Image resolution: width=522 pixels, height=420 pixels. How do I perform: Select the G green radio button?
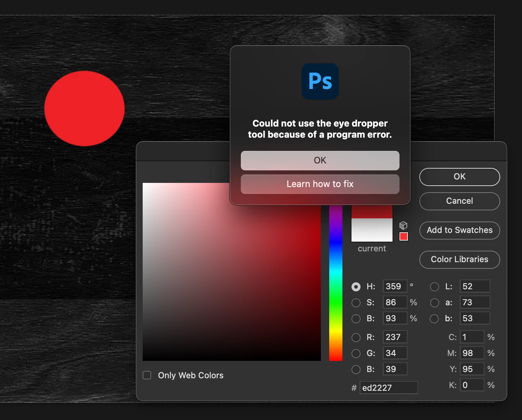356,354
